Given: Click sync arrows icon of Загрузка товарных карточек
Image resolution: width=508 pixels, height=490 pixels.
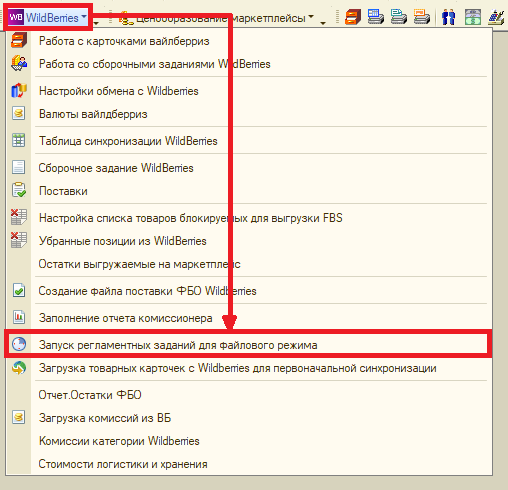Looking at the screenshot, I should click(x=19, y=368).
